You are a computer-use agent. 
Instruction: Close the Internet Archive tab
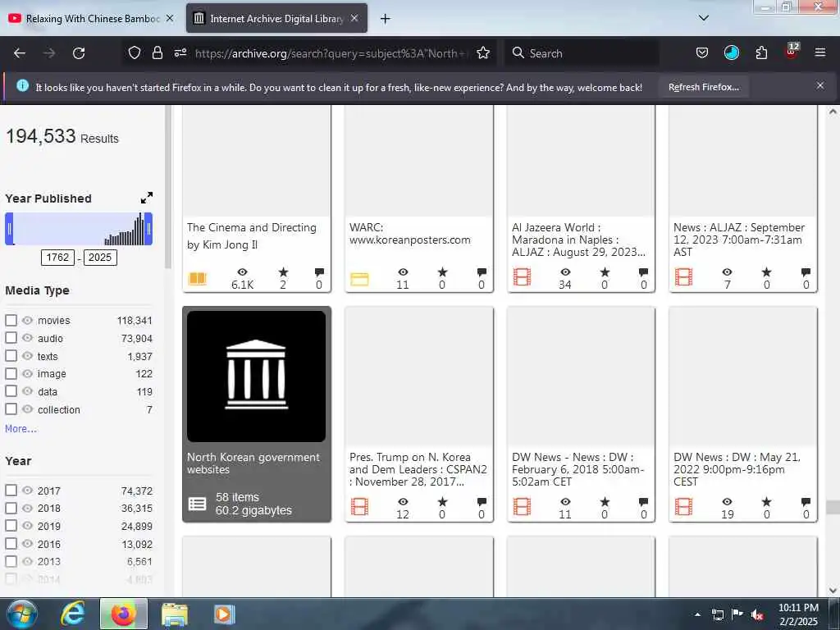(354, 18)
